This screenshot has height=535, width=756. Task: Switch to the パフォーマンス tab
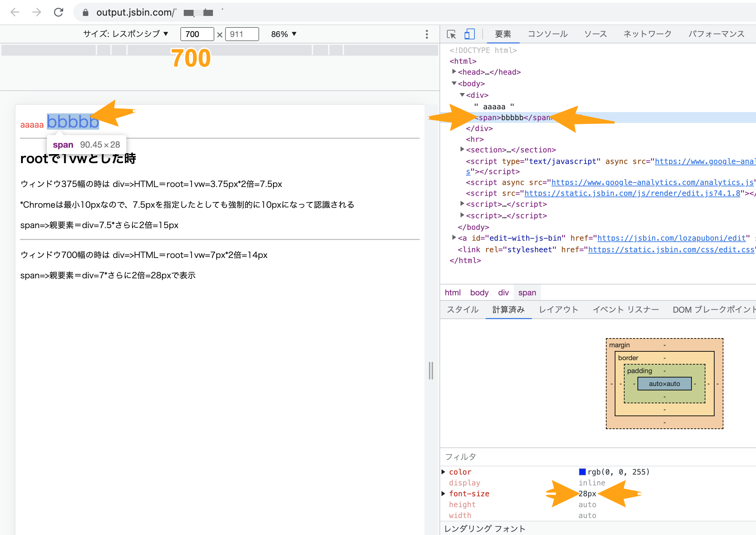coord(716,34)
